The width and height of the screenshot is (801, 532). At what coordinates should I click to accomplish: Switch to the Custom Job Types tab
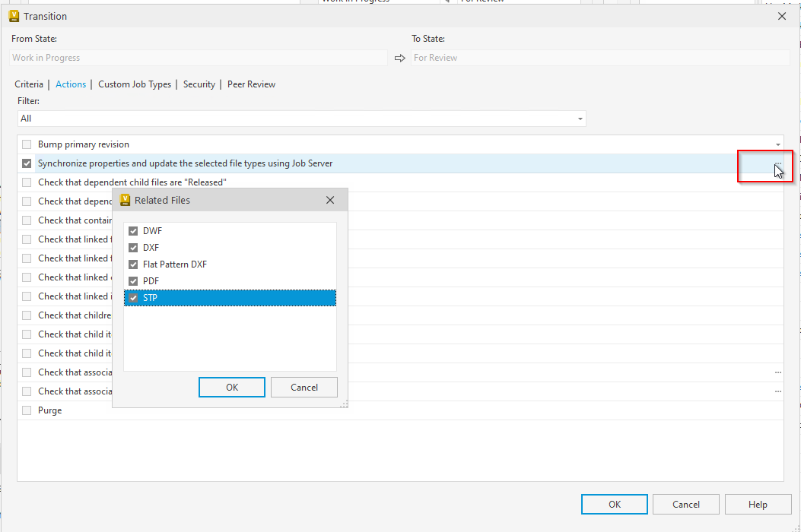[x=134, y=84]
